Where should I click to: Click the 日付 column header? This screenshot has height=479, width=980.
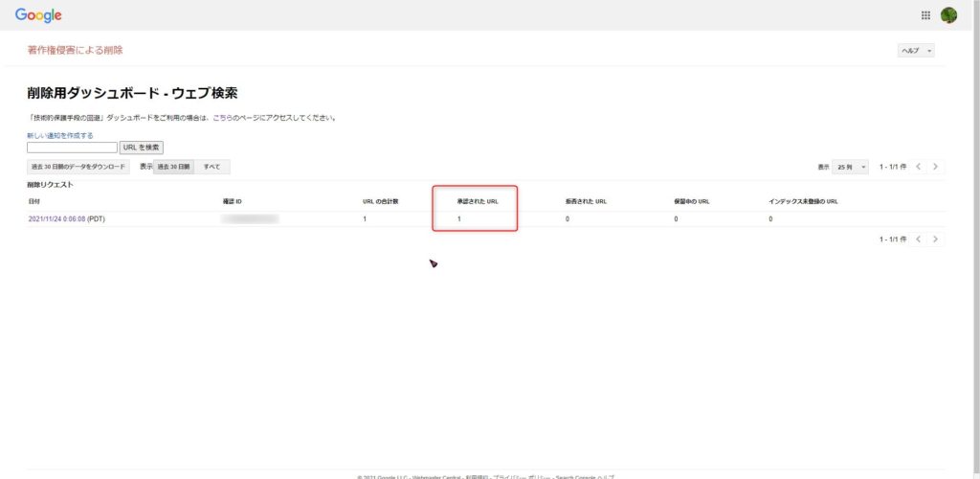coord(33,202)
